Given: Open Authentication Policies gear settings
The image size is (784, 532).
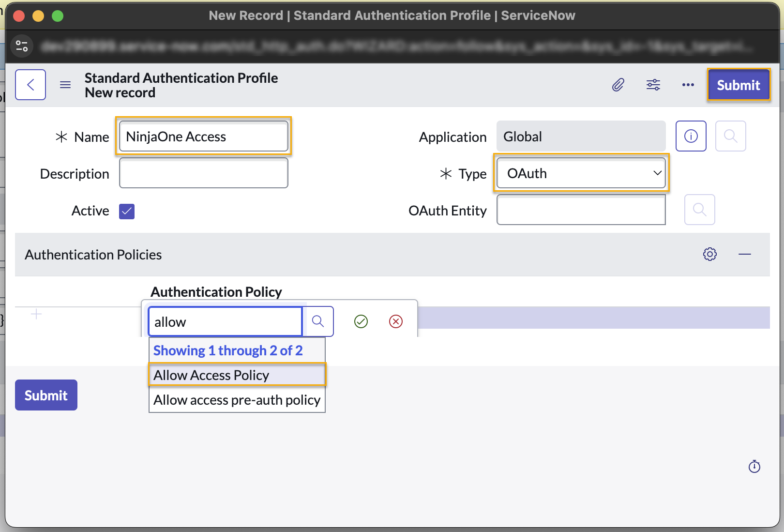Looking at the screenshot, I should click(x=709, y=254).
